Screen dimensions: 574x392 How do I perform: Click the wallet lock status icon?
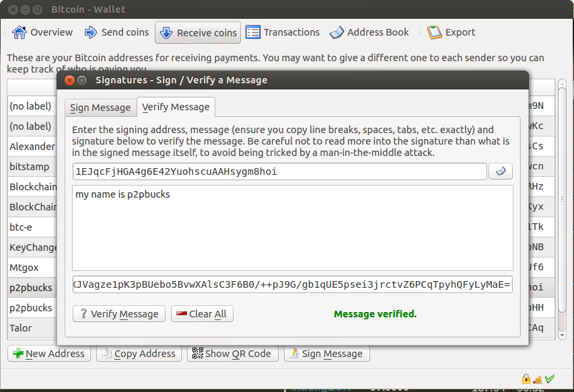click(526, 379)
